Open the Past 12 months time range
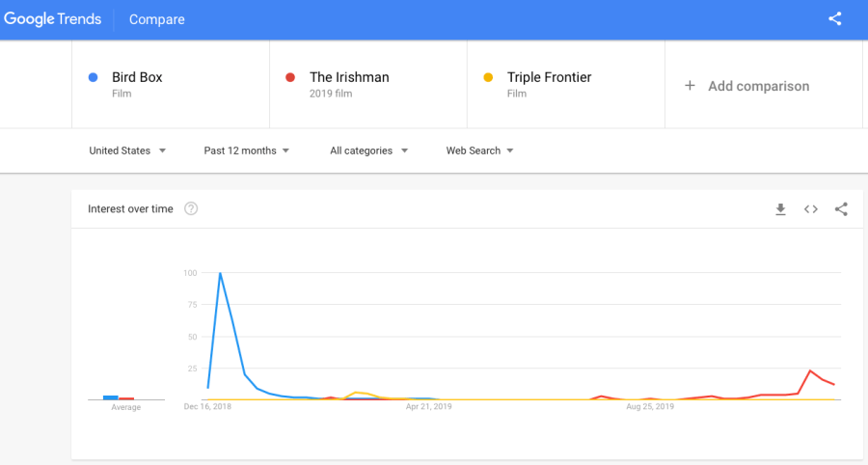Screen dimensions: 868x465 [x=246, y=150]
